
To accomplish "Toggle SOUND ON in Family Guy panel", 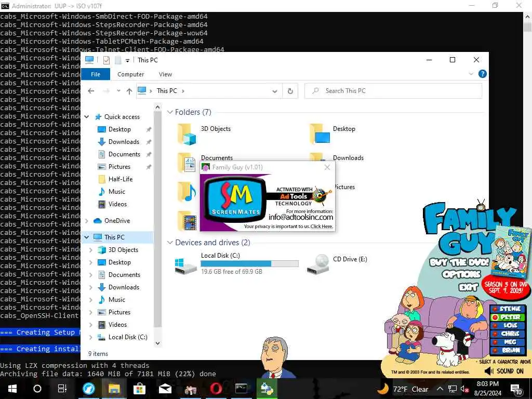I will (504, 371).
